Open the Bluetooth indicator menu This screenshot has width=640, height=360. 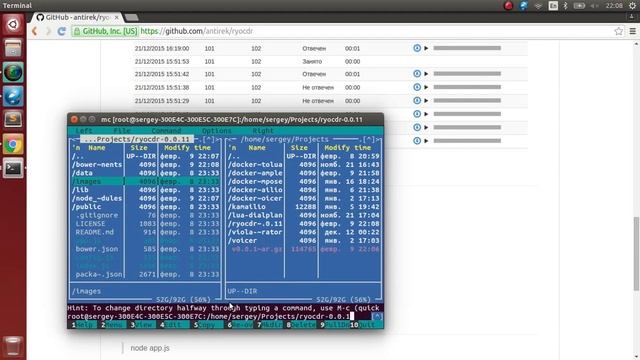coord(565,6)
